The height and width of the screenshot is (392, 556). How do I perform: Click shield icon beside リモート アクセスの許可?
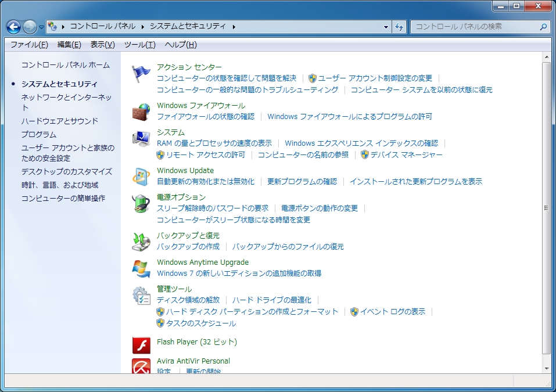pos(160,155)
